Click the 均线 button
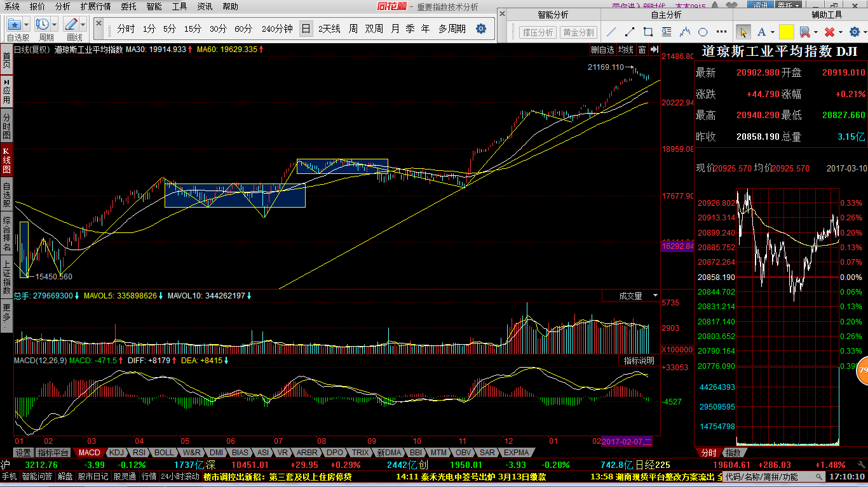The height and width of the screenshot is (487, 868). (626, 50)
